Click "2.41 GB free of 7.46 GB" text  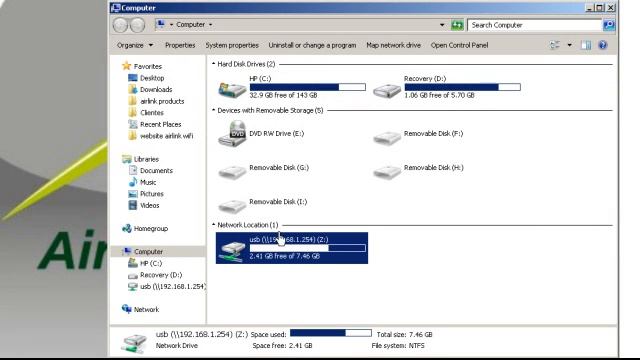(284, 256)
